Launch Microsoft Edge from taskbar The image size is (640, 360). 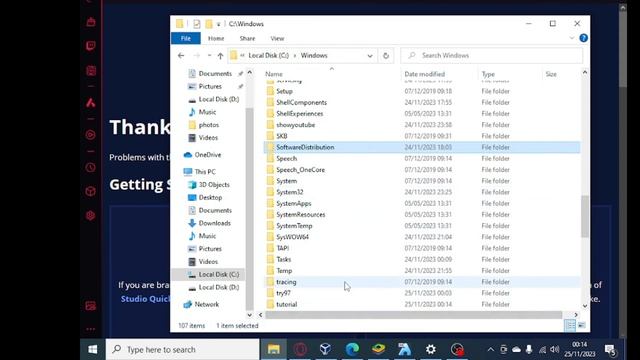352,349
